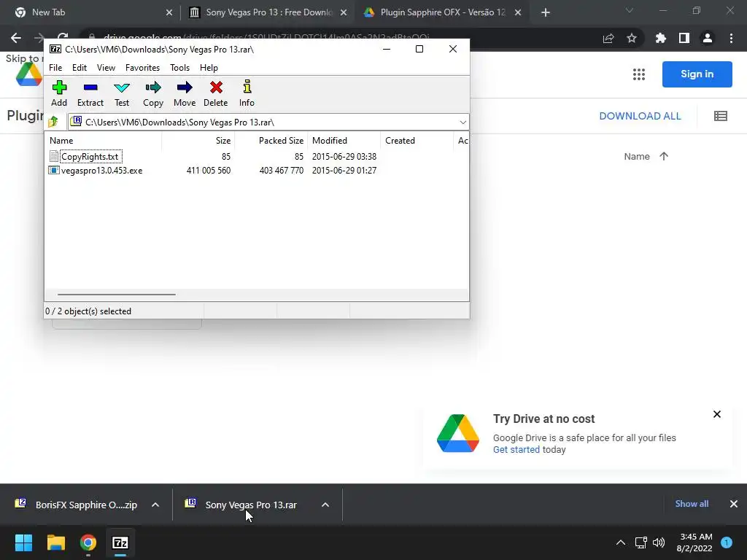Open the Help menu
The width and height of the screenshot is (747, 560).
click(209, 68)
